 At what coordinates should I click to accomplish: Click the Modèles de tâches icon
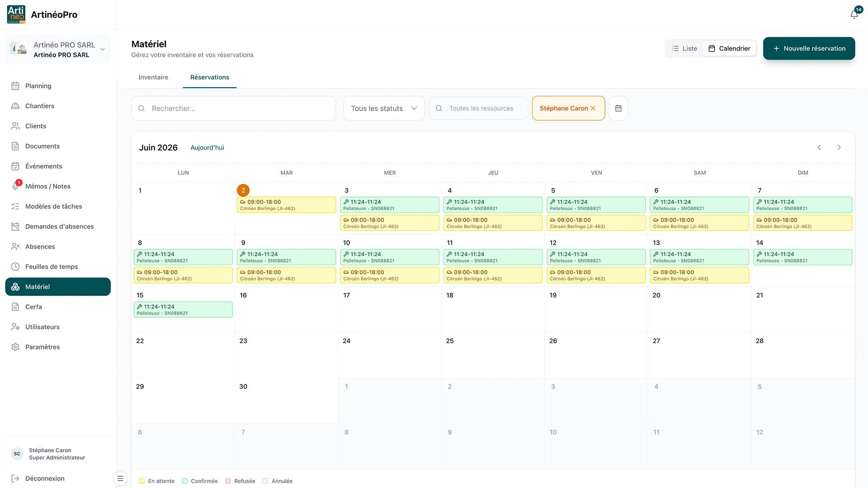point(15,206)
